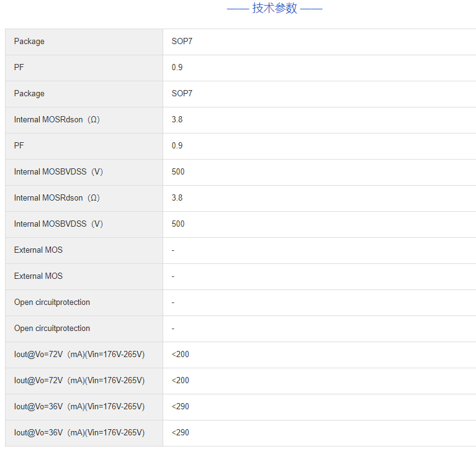Viewport: 476px width, 454px height.
Task: Select the last <290 value cell
Action: (181, 433)
